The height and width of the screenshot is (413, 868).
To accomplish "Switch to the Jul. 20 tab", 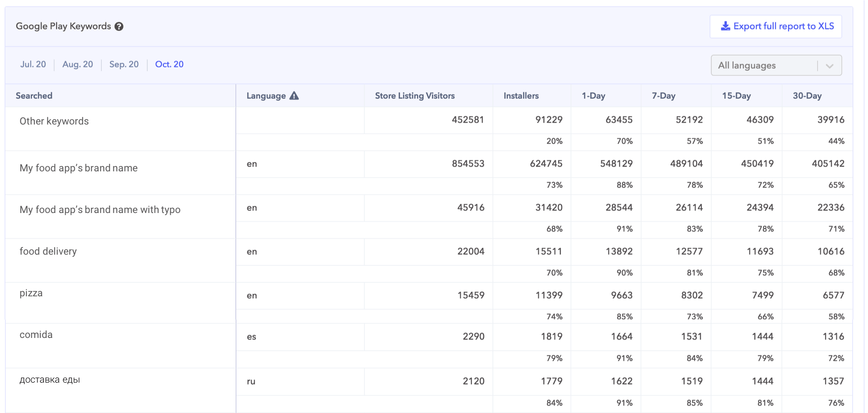I will pos(33,65).
